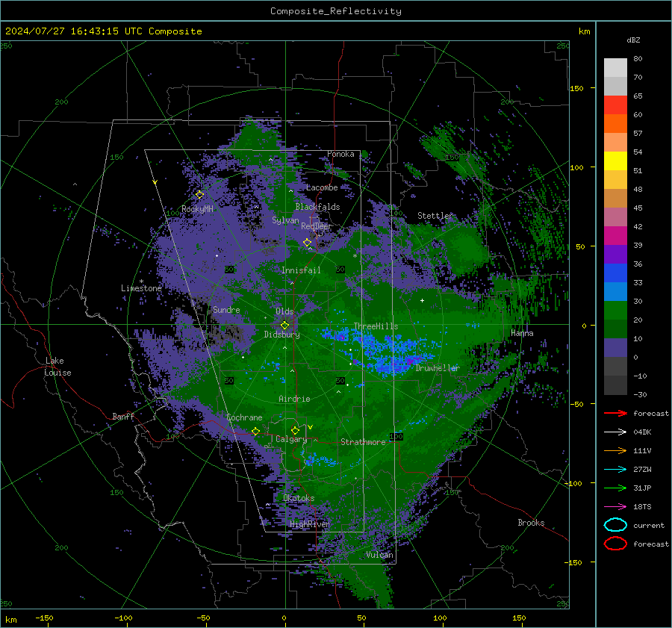Click the yellow radar marker at Didsbury

point(284,326)
